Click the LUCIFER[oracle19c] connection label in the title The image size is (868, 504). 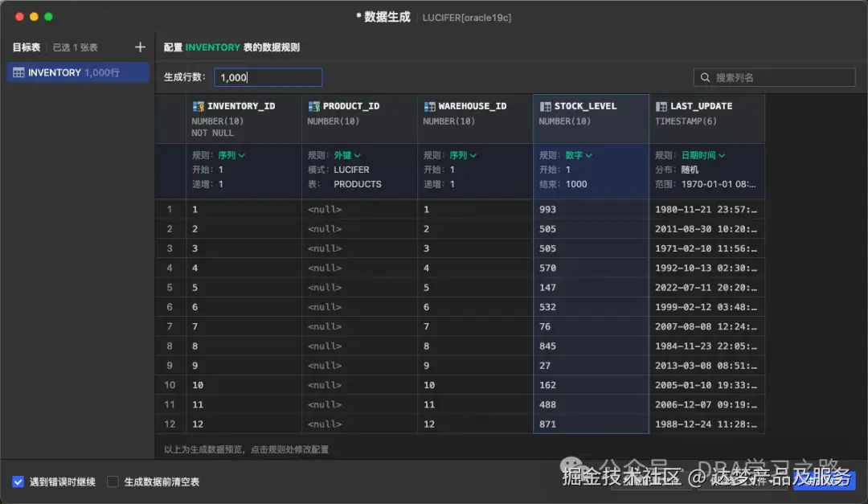[x=467, y=18]
